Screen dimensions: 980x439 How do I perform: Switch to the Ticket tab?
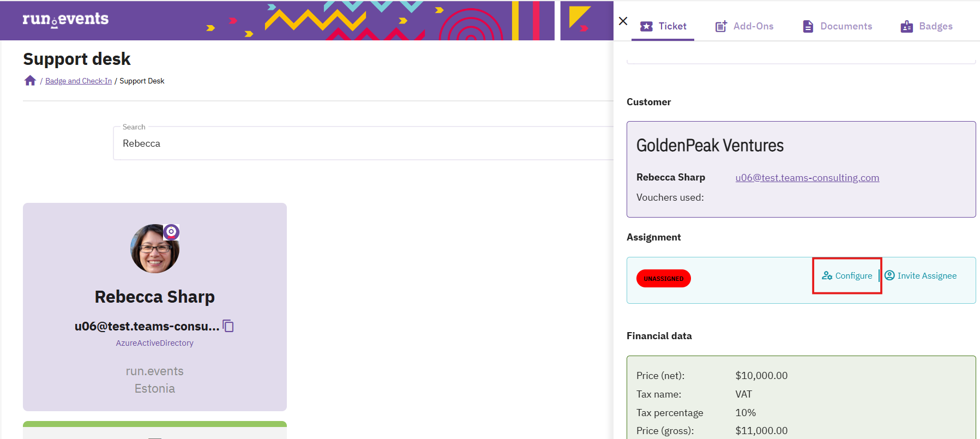663,26
